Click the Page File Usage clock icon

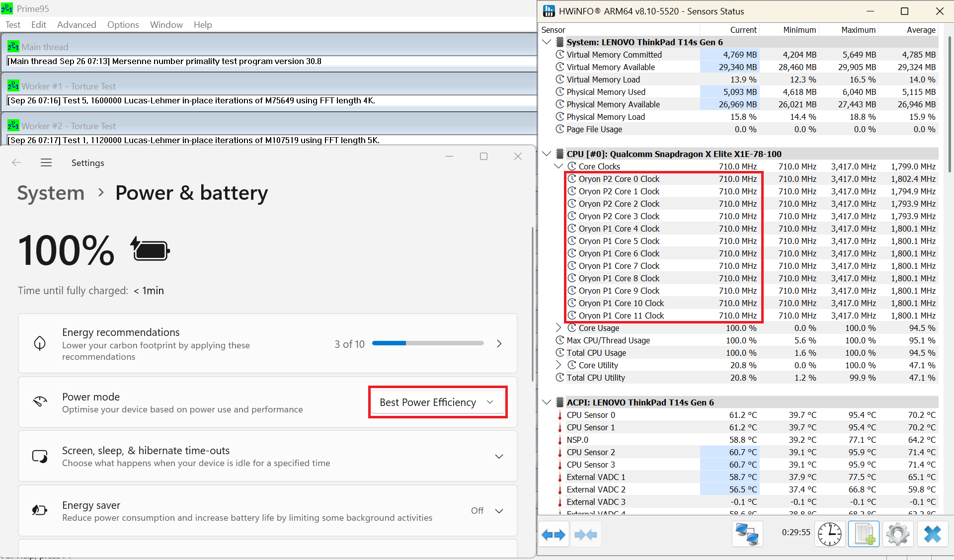(560, 129)
